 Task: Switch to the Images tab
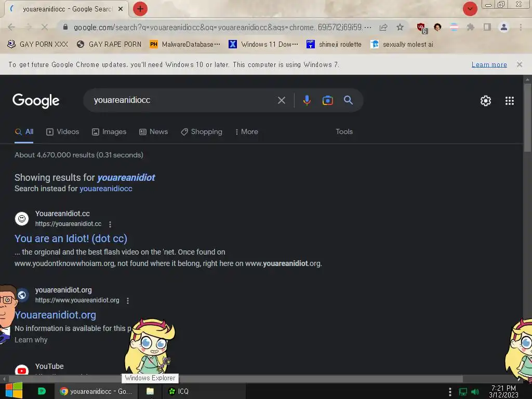[x=109, y=131]
